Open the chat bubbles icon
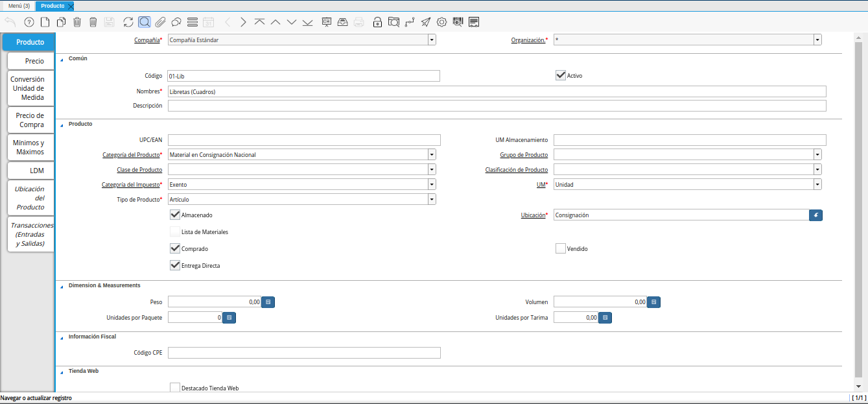 (176, 22)
